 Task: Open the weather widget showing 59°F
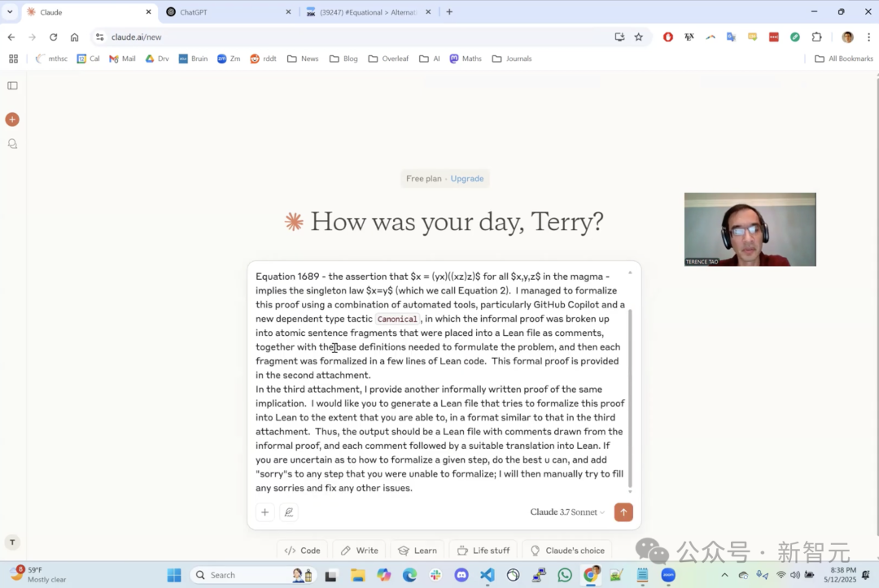pyautogui.click(x=38, y=574)
